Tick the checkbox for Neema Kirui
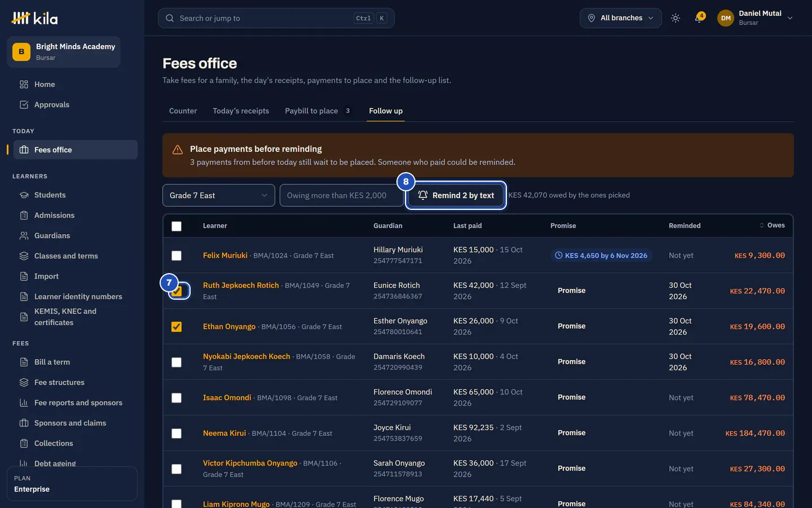 (x=176, y=433)
